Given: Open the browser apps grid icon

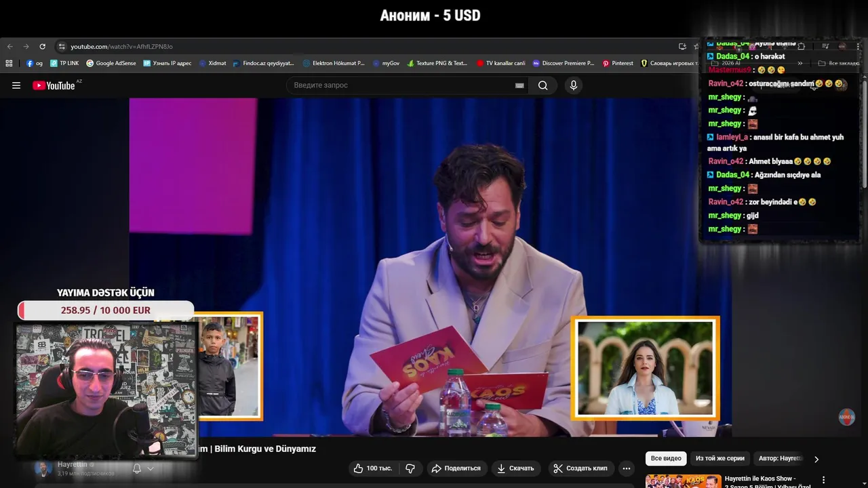Looking at the screenshot, I should pos(9,63).
